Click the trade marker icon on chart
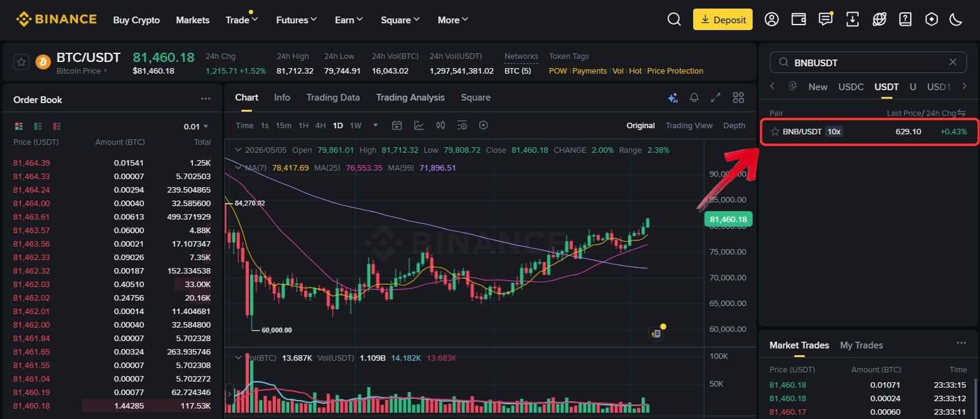Screen dimensions: 980x419 coord(656,334)
